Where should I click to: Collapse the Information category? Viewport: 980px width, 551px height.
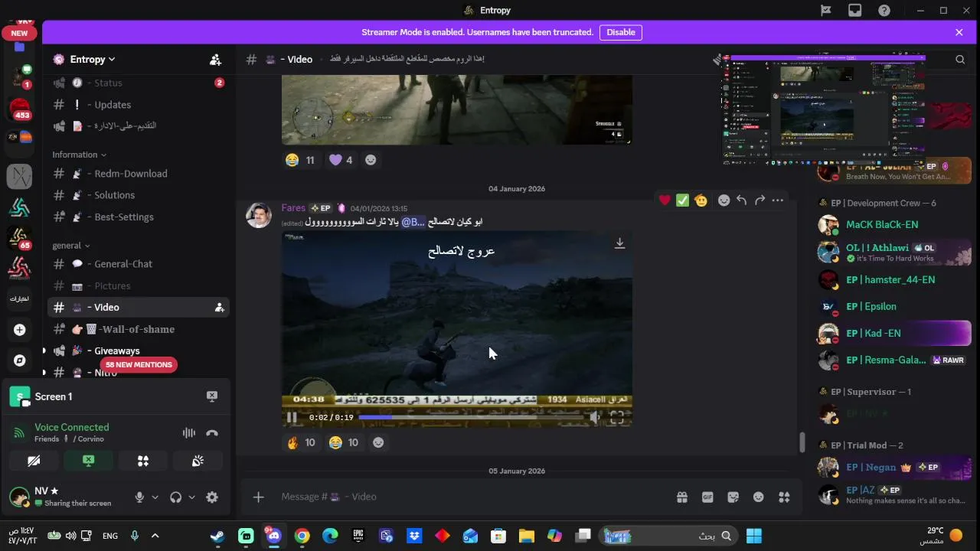coord(79,155)
